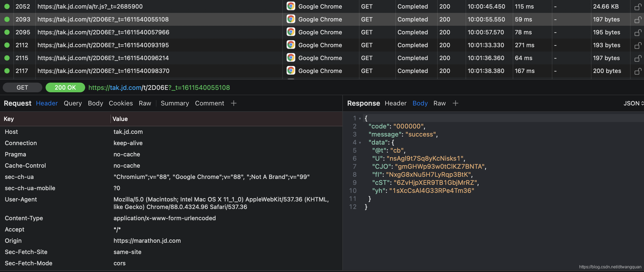
Task: Collapse the root JSON object on line 1
Action: (x=360, y=119)
